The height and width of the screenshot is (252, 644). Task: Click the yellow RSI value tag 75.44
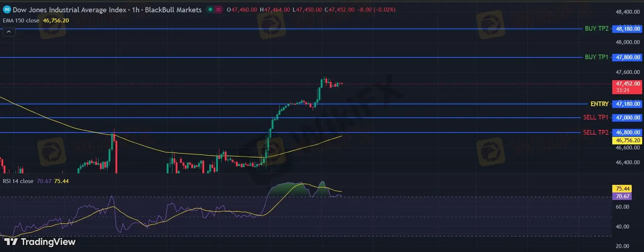(x=622, y=189)
